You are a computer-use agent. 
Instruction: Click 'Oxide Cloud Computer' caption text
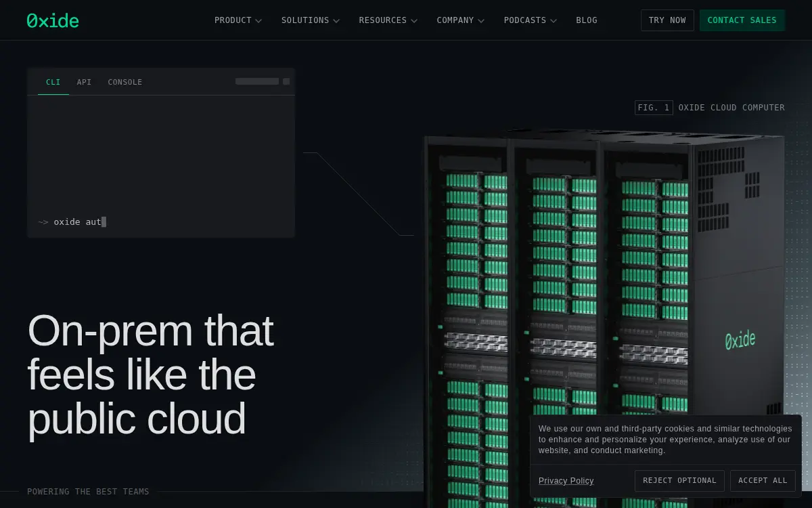(x=731, y=108)
